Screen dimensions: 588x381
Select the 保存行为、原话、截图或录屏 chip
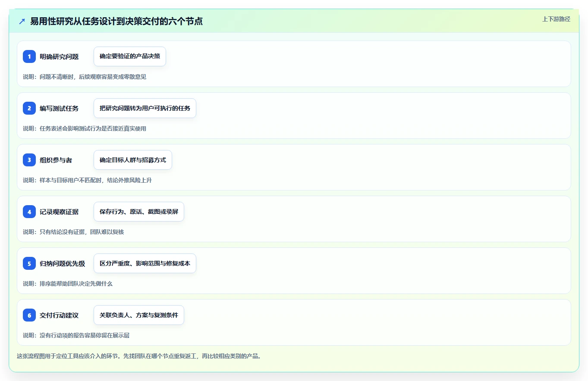[x=139, y=212]
